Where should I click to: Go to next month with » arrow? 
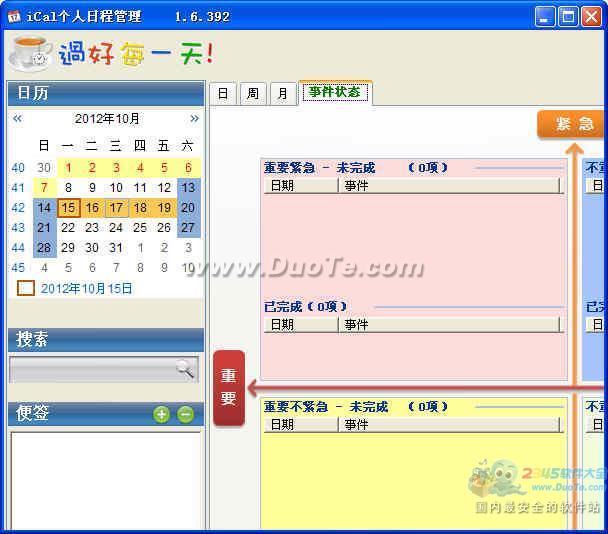pos(194,118)
